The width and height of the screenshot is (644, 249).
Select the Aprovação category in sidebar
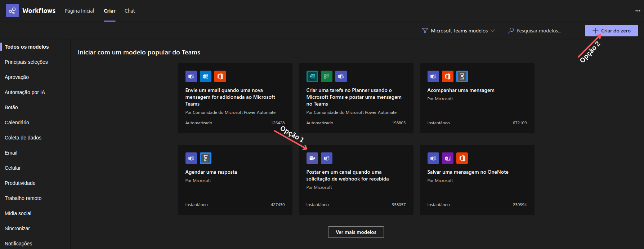click(17, 77)
